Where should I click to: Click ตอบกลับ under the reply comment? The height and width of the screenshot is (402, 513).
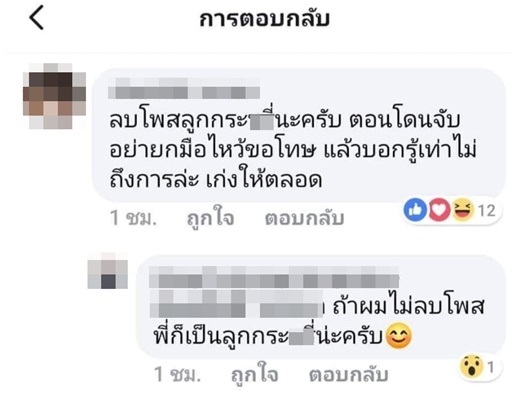pyautogui.click(x=349, y=375)
